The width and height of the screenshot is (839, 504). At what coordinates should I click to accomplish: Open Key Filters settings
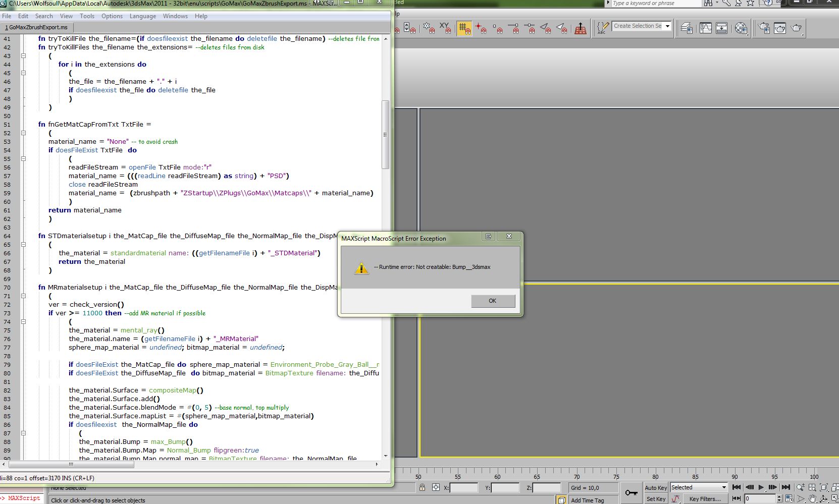click(x=705, y=499)
